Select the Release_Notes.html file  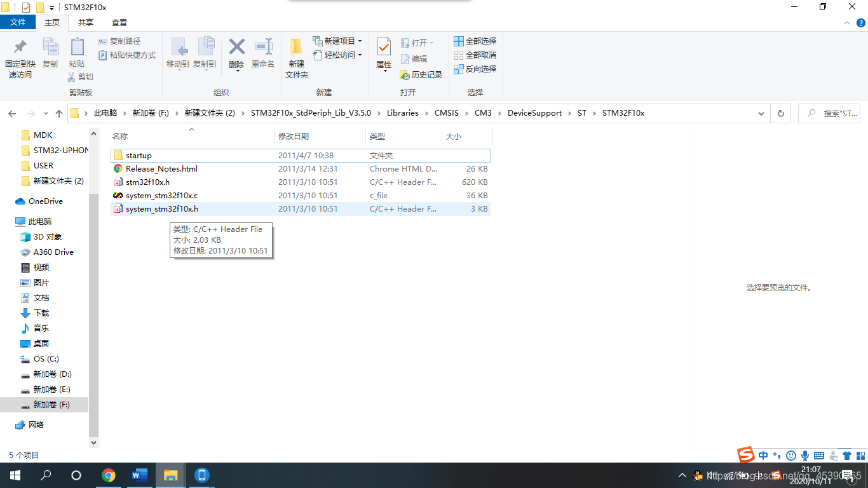tap(301, 169)
